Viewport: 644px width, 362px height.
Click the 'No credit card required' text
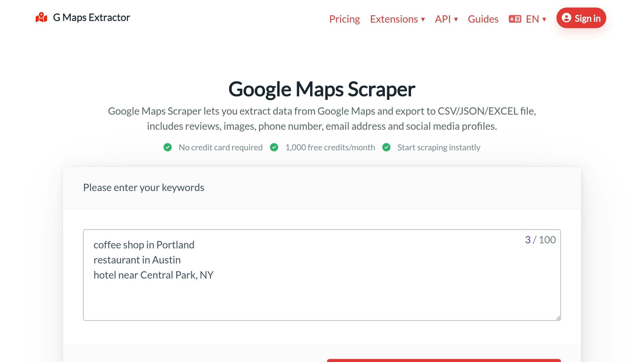pyautogui.click(x=221, y=147)
